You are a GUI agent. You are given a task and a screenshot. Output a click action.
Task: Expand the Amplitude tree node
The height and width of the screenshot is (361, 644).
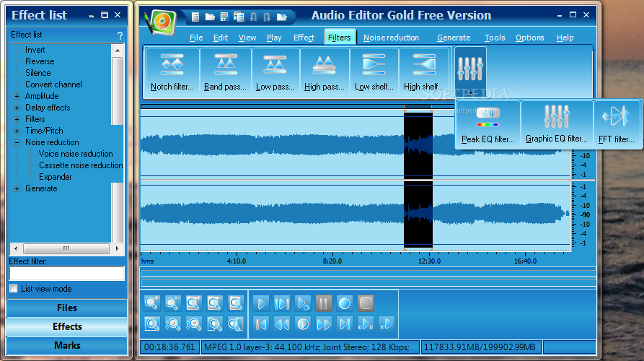coord(17,96)
